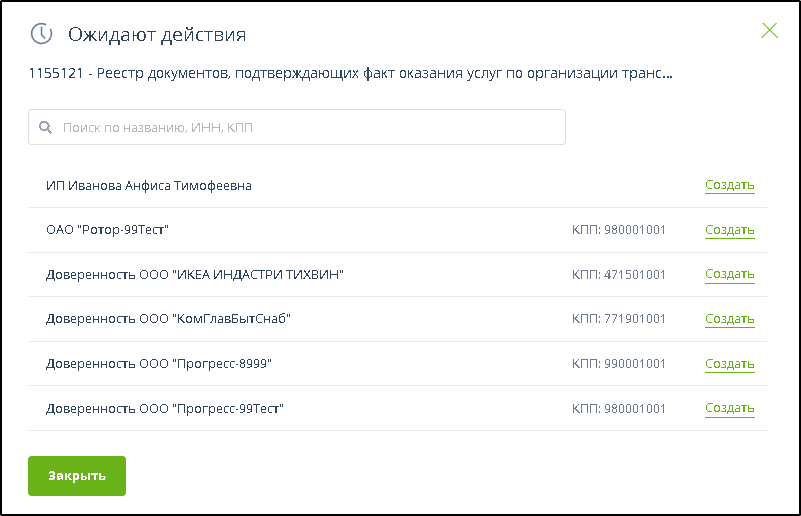Click Создать for ООО "КомГлавБытСнаб"

pos(729,319)
